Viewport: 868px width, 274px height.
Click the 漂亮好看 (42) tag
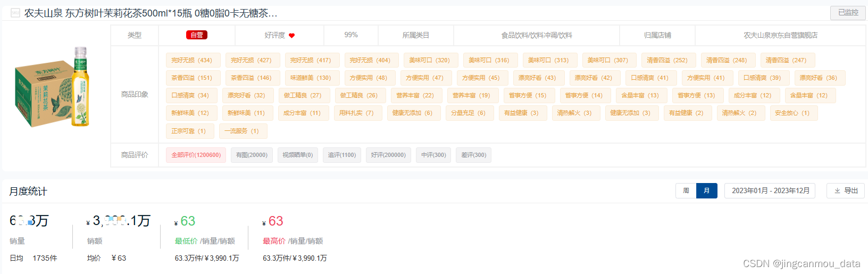(x=594, y=78)
